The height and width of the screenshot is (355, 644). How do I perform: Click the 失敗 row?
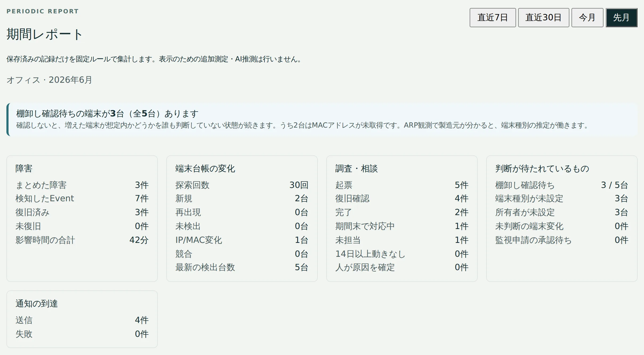click(82, 334)
